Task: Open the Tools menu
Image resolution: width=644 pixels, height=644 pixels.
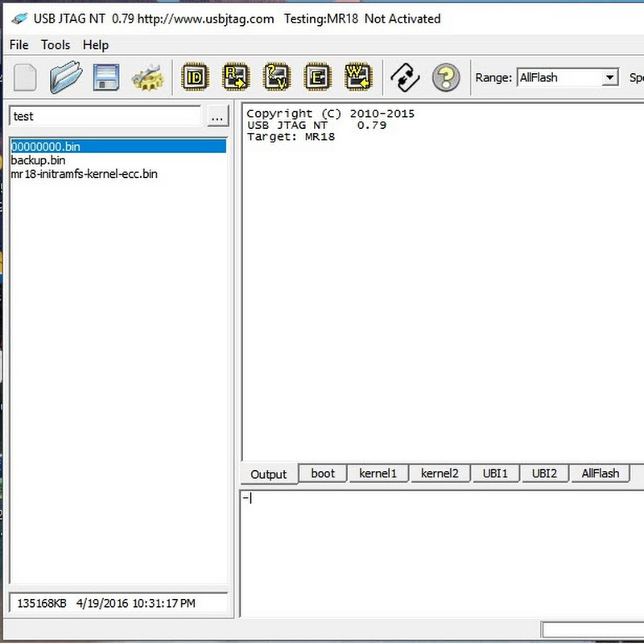Action: 56,45
